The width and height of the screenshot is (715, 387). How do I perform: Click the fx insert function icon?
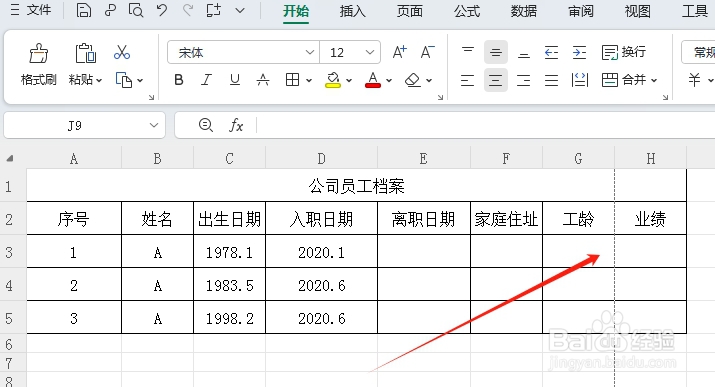click(x=236, y=125)
